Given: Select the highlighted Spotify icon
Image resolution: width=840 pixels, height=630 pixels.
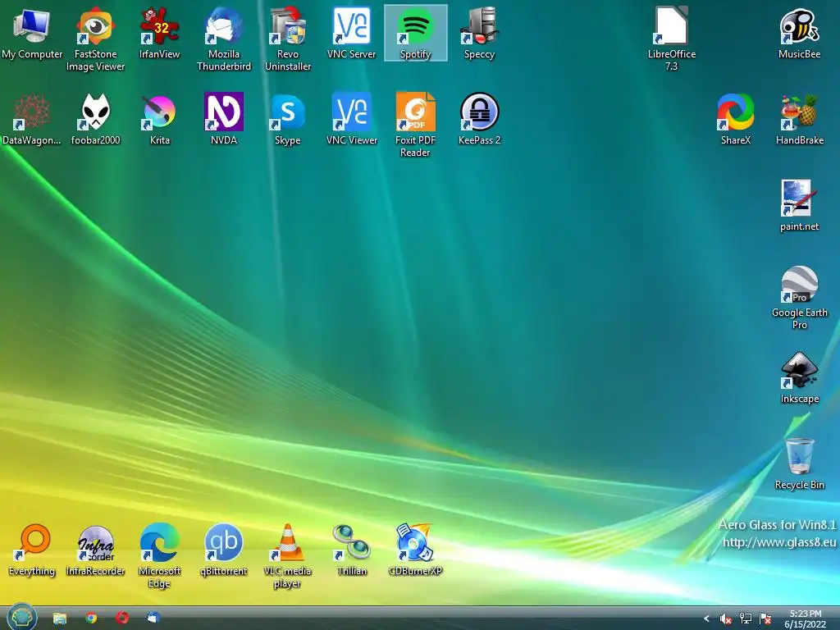Looking at the screenshot, I should click(416, 32).
